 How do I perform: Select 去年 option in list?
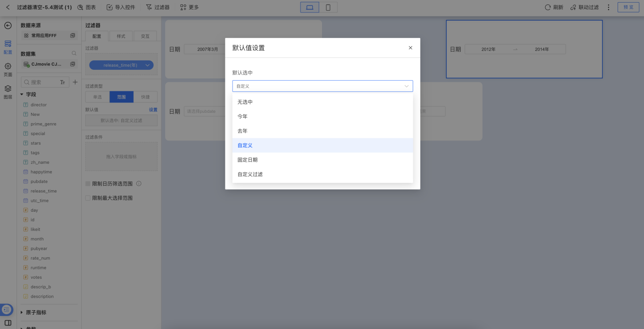[242, 131]
